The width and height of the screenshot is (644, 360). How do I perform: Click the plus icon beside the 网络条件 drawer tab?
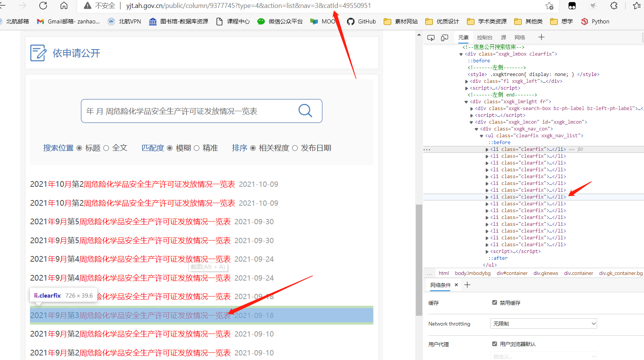pyautogui.click(x=467, y=285)
